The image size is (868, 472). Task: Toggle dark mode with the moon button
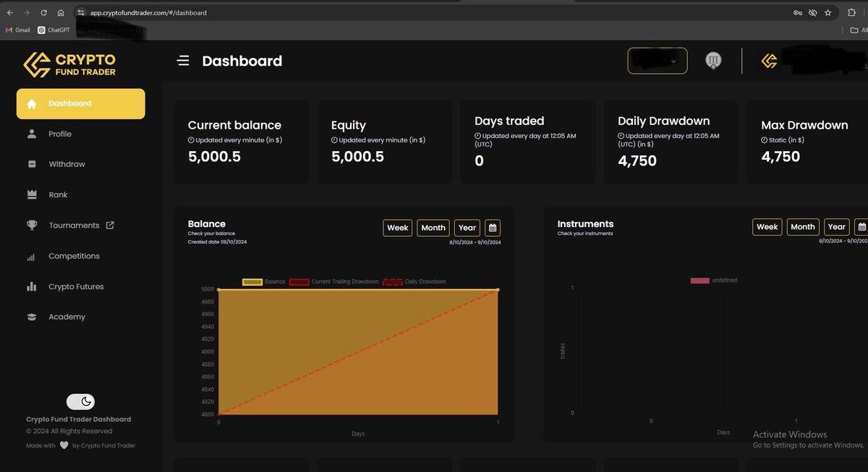click(80, 400)
